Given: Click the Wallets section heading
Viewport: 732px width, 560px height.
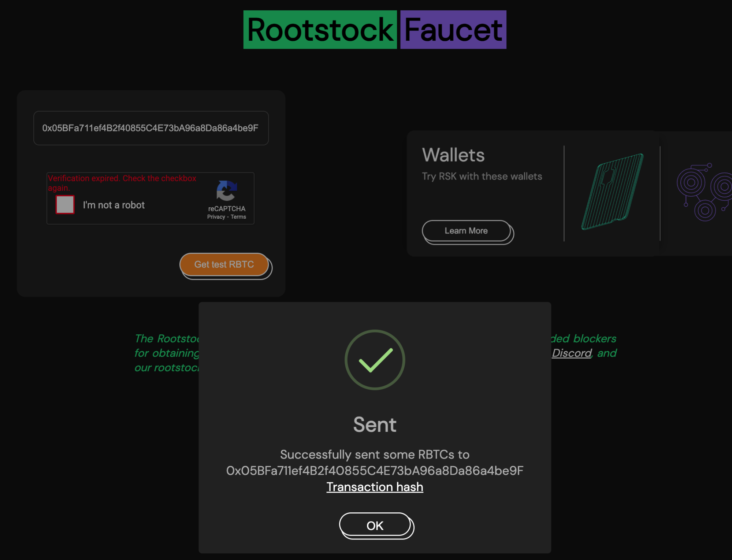Looking at the screenshot, I should 453,155.
